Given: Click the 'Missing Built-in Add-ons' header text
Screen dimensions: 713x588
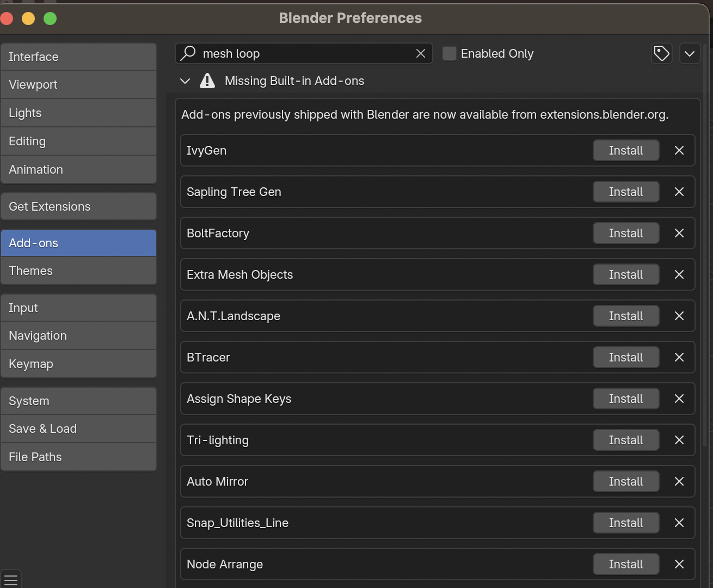Looking at the screenshot, I should point(294,81).
